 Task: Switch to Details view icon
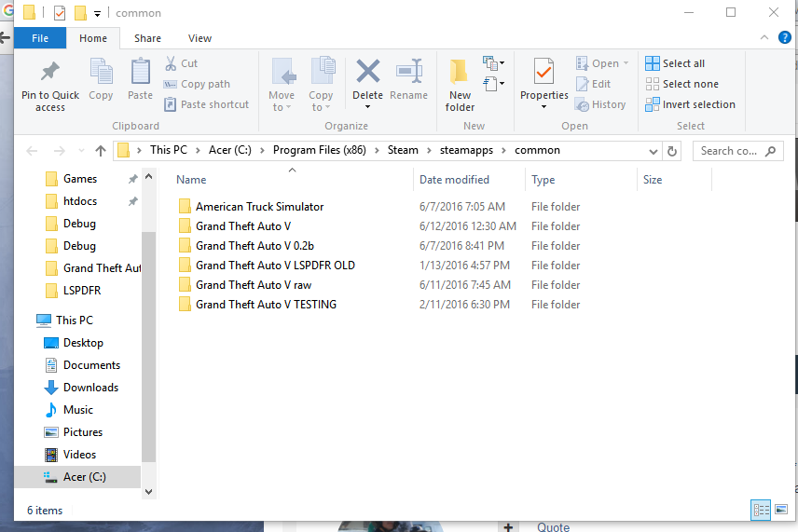[761, 510]
